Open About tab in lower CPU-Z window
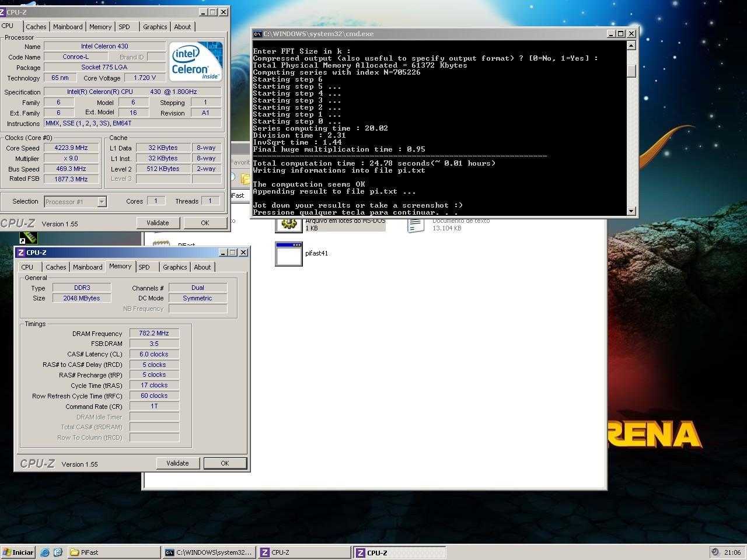The image size is (747, 560). (x=203, y=267)
